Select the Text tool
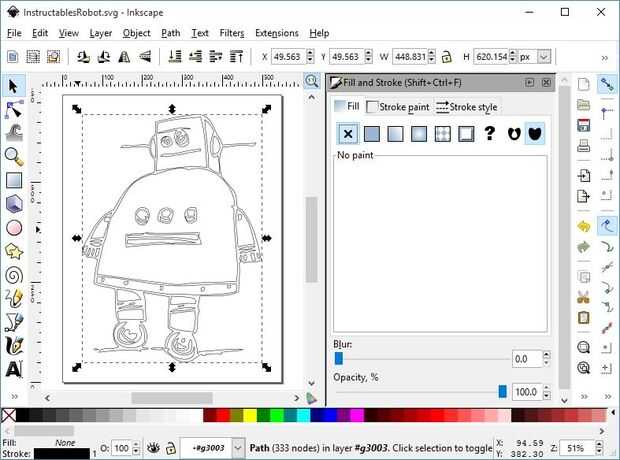Screen dimensions: 620x460 click(x=14, y=369)
